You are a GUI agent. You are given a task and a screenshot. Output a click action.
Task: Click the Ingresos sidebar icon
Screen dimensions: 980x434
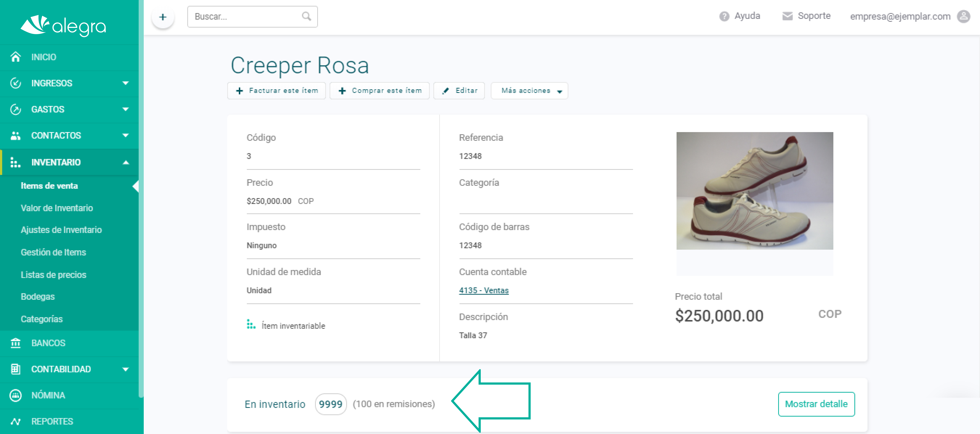[x=16, y=83]
